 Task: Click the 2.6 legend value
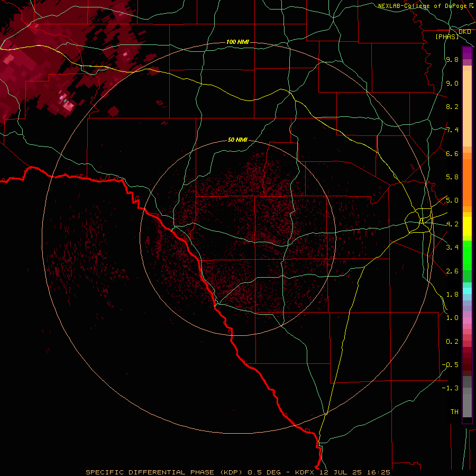point(452,271)
